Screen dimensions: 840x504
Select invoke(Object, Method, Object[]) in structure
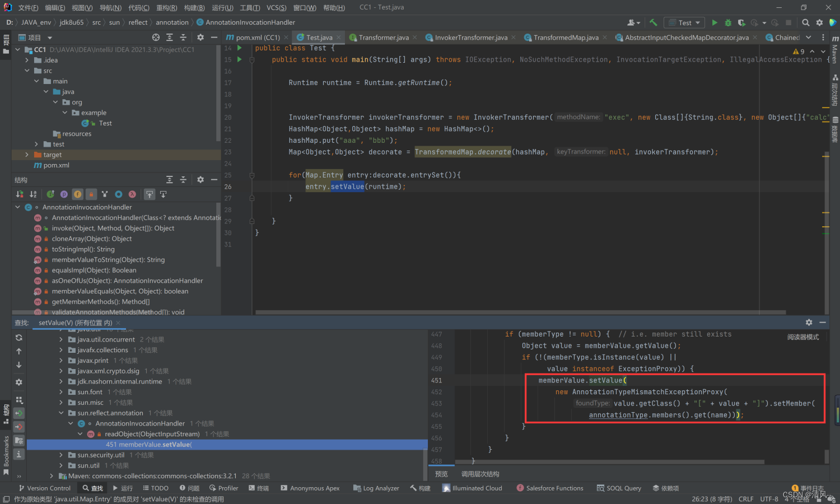[113, 228]
